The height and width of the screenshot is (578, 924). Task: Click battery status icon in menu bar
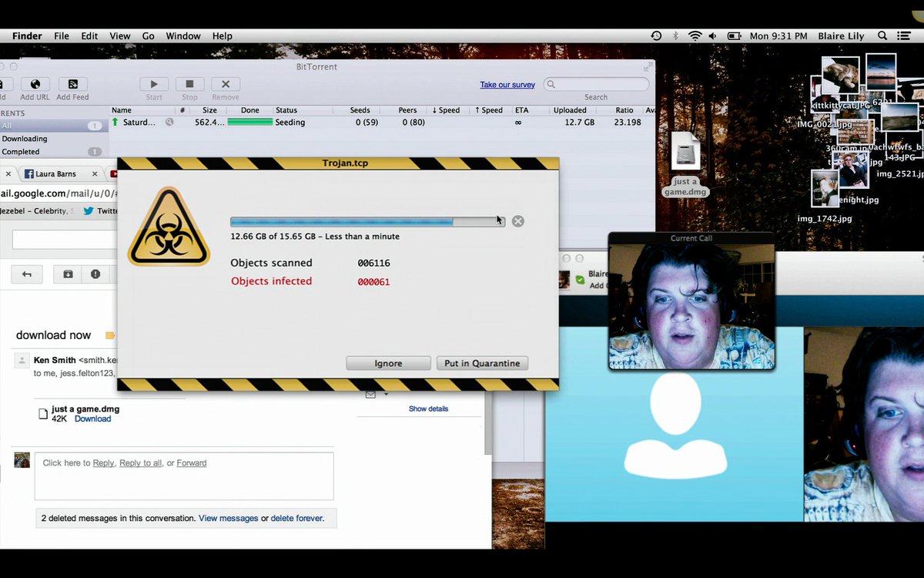click(735, 36)
